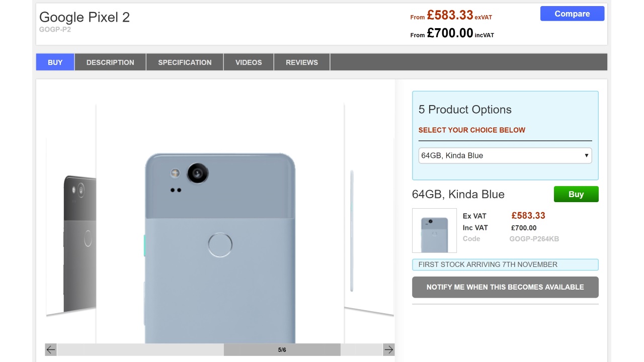Go to the VIDEOS tab
Viewport: 644px width, 362px height.
(x=249, y=62)
